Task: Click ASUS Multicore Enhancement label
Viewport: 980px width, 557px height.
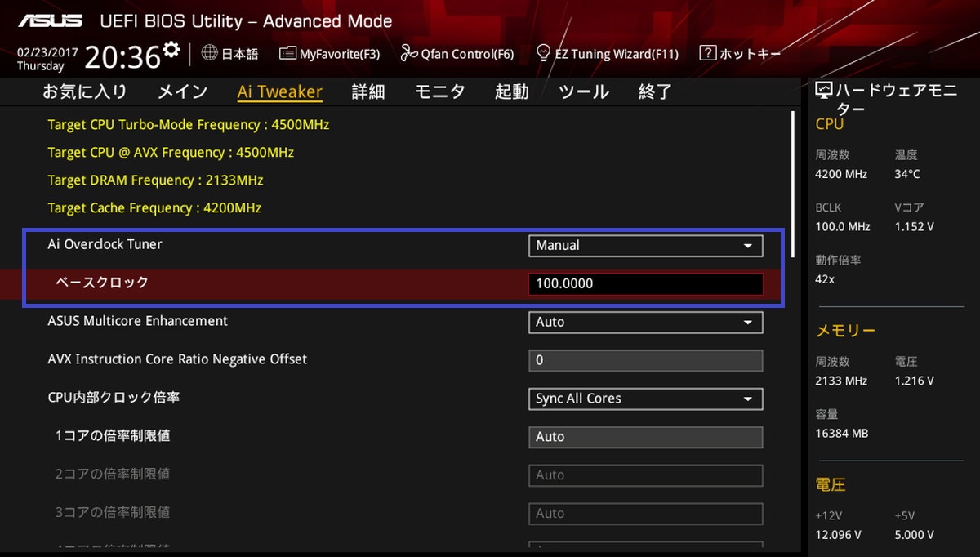Action: point(138,321)
